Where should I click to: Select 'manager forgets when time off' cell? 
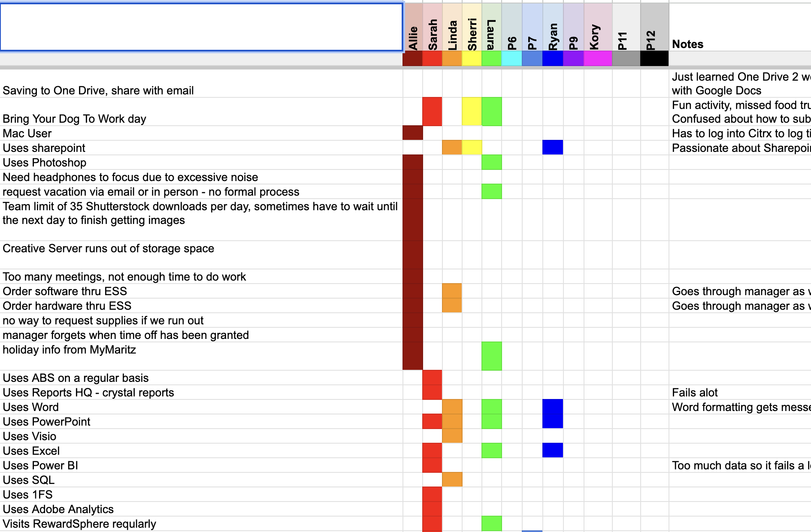[201, 335]
